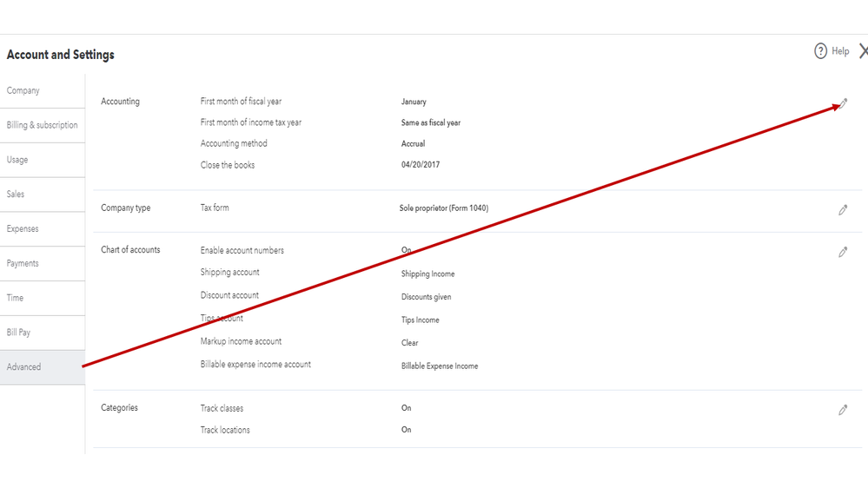The width and height of the screenshot is (868, 488).
Task: Click the Close the books setting
Action: tap(228, 165)
